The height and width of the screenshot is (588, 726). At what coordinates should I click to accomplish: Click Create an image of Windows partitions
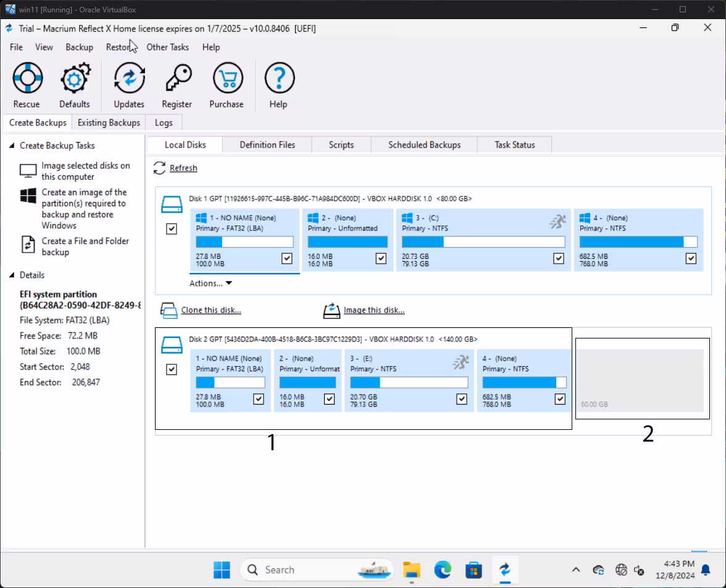[84, 209]
